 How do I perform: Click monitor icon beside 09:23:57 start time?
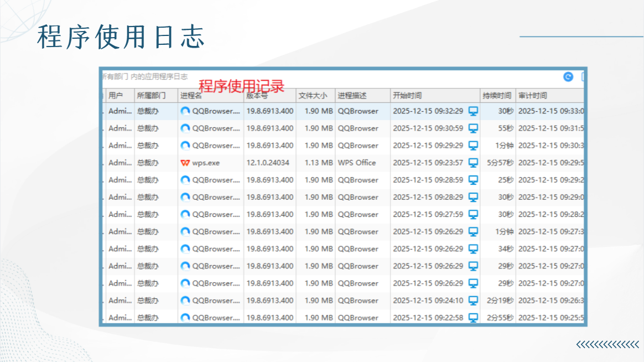pyautogui.click(x=473, y=163)
